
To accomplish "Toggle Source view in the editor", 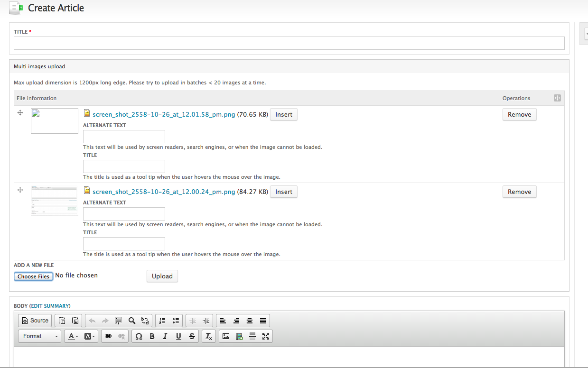I will click(35, 321).
